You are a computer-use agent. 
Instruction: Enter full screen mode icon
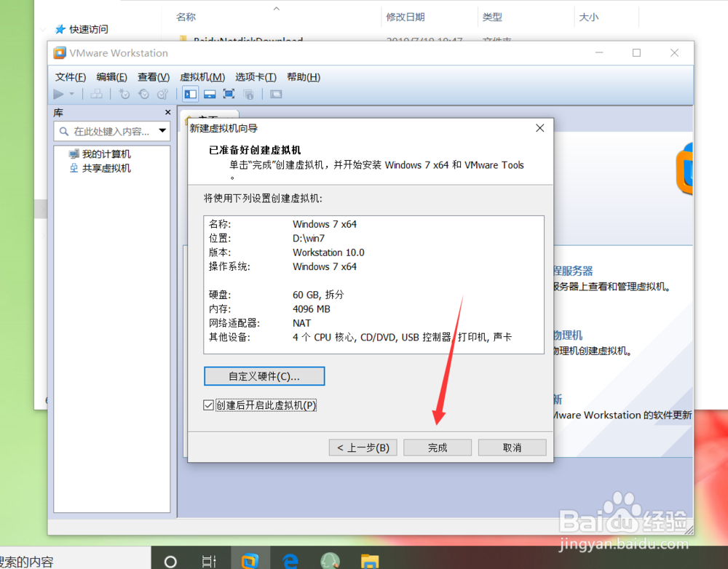click(x=229, y=94)
